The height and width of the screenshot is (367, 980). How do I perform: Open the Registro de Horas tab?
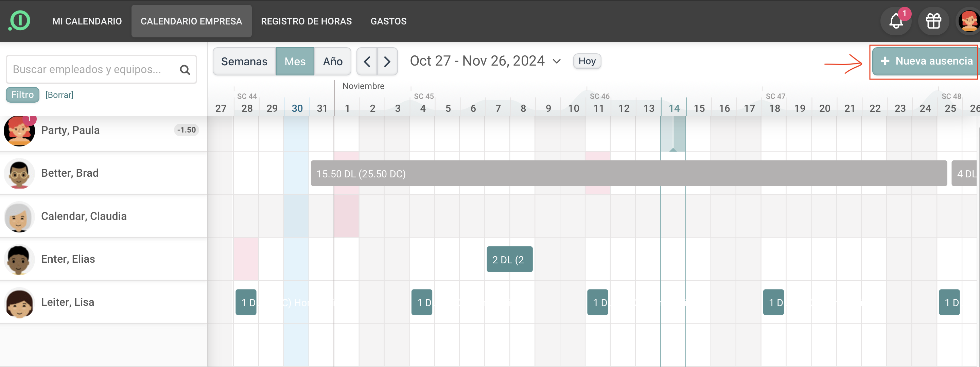pyautogui.click(x=306, y=21)
